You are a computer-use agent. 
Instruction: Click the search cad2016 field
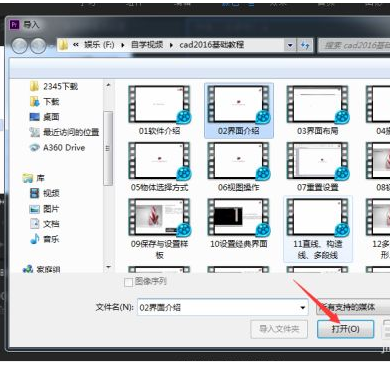[354, 45]
